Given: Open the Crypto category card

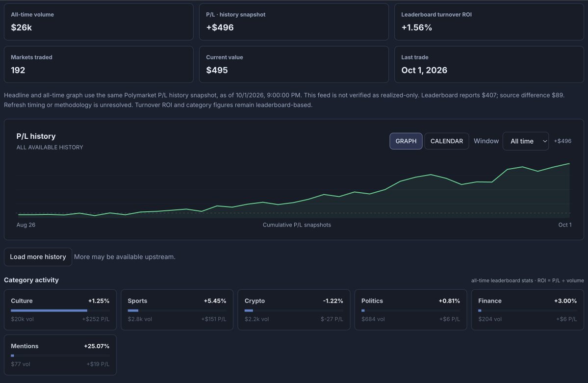Looking at the screenshot, I should [294, 310].
